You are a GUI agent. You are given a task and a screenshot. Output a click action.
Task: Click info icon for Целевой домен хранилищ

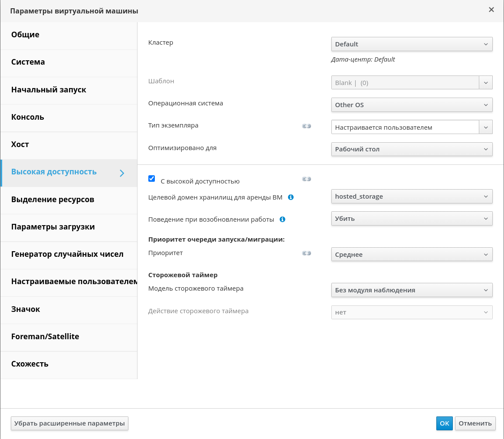tap(291, 197)
